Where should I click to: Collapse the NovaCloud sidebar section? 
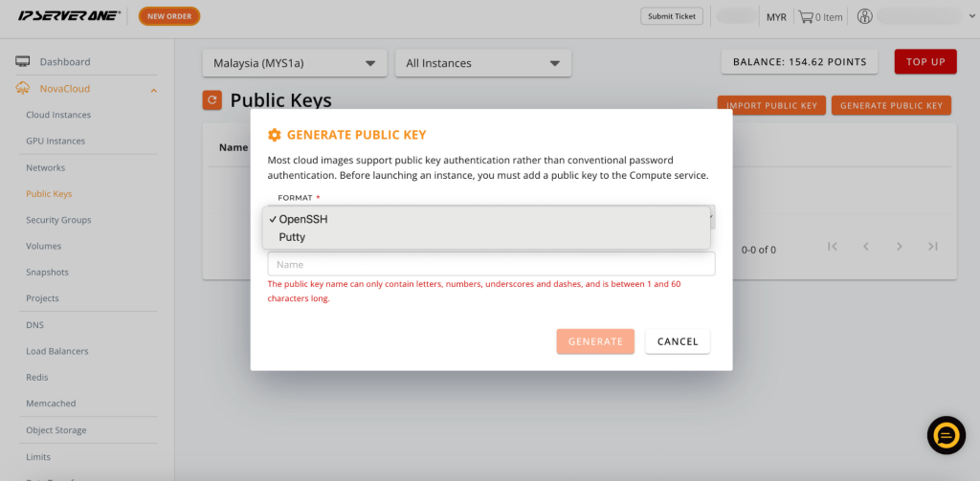[154, 90]
